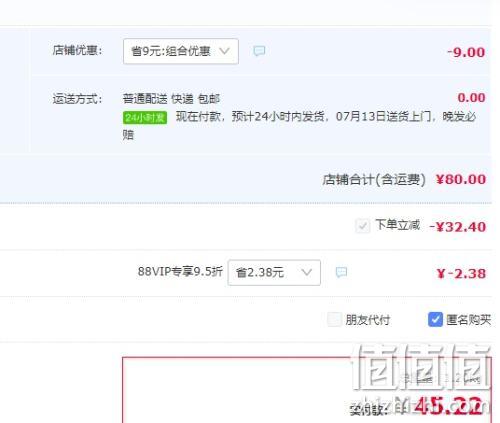Open the 省9元:组合优惠 store discount dropdown

(181, 51)
